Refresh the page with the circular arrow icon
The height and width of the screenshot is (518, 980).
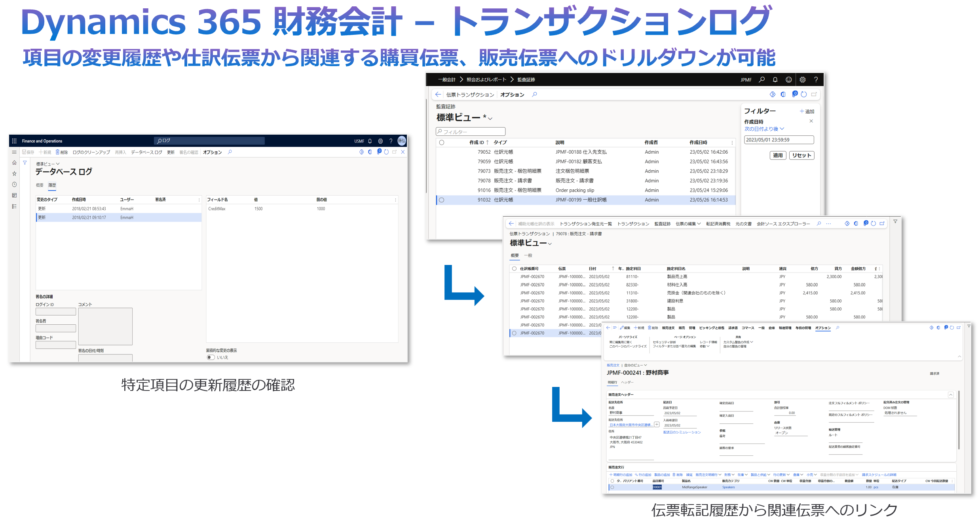coord(803,94)
